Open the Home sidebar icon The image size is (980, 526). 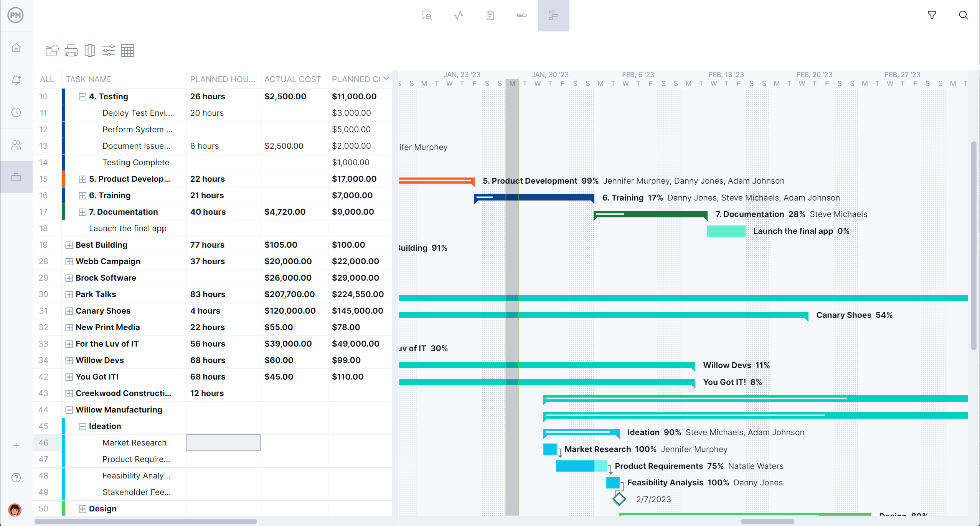(x=16, y=48)
